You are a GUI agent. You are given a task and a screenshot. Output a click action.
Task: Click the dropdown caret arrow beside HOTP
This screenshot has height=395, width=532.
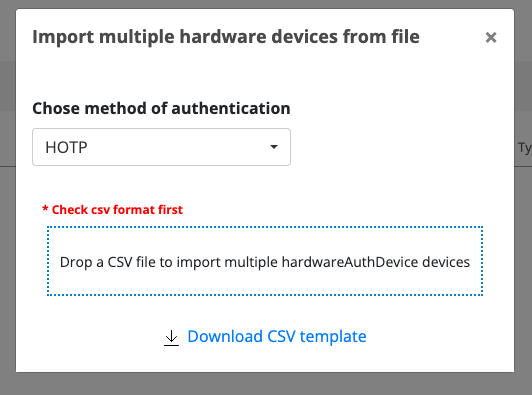point(274,147)
